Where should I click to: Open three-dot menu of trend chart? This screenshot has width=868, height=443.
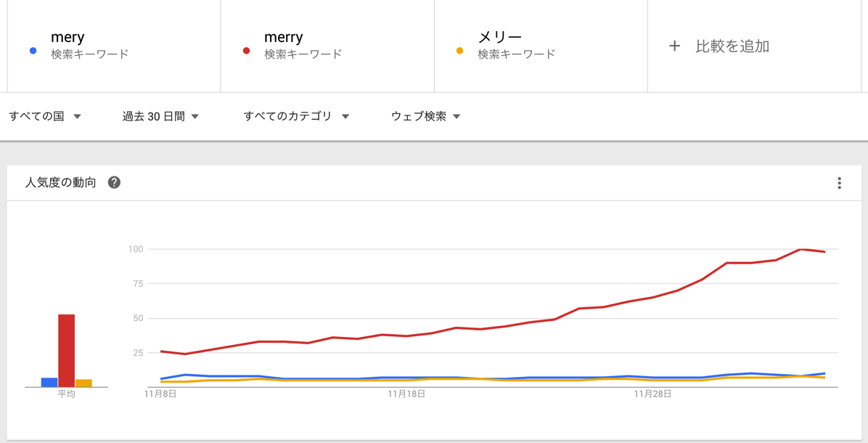coord(839,183)
